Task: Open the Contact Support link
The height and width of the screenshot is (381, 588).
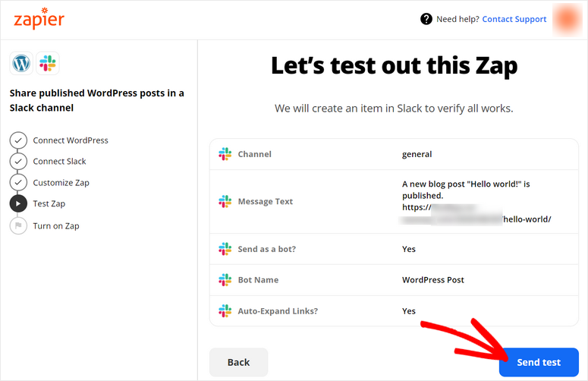Action: point(514,19)
